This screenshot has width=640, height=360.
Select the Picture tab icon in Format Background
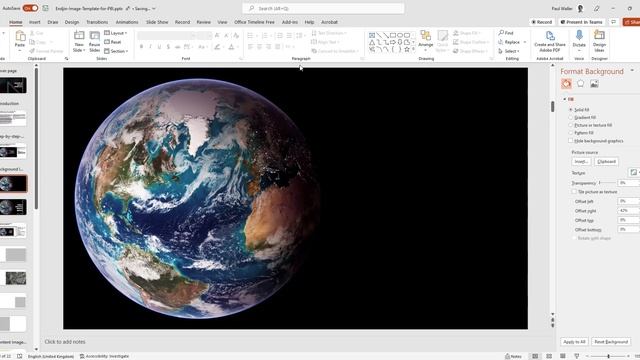click(594, 84)
